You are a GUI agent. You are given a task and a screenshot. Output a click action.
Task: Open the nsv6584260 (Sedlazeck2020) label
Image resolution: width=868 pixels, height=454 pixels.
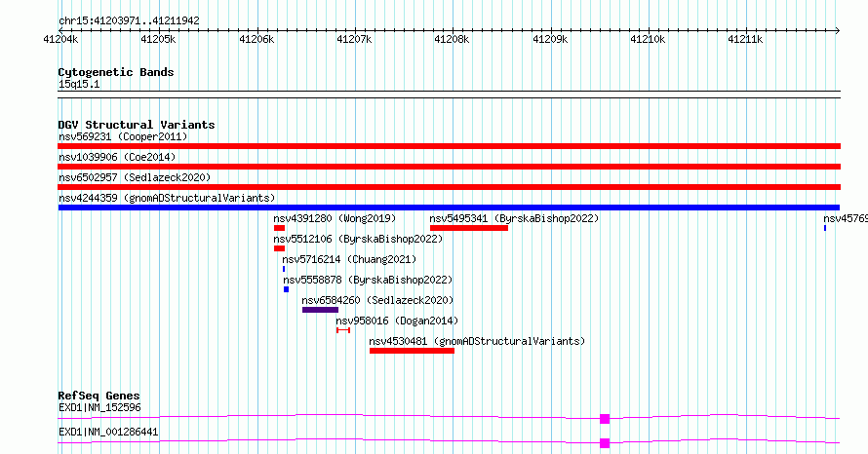coord(377,300)
